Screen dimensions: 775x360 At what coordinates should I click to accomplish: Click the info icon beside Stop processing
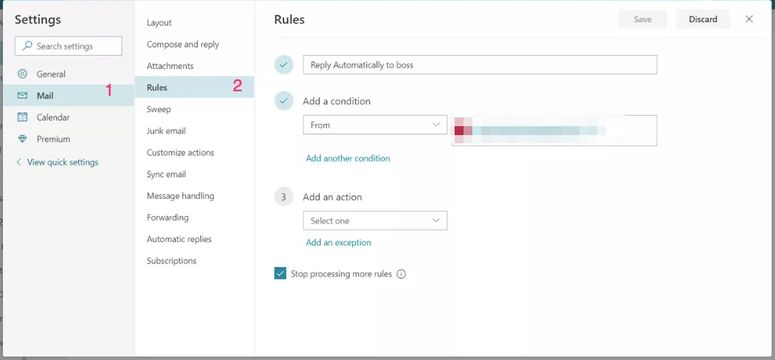point(401,274)
